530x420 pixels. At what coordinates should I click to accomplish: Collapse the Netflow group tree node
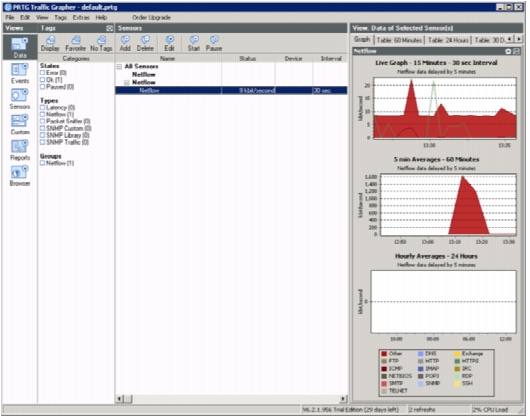pos(127,82)
